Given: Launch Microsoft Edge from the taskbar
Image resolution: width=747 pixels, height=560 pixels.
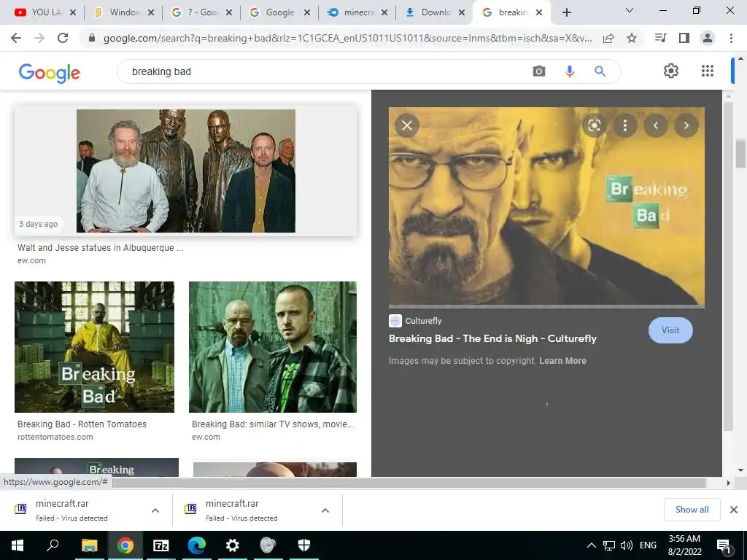Looking at the screenshot, I should point(197,545).
